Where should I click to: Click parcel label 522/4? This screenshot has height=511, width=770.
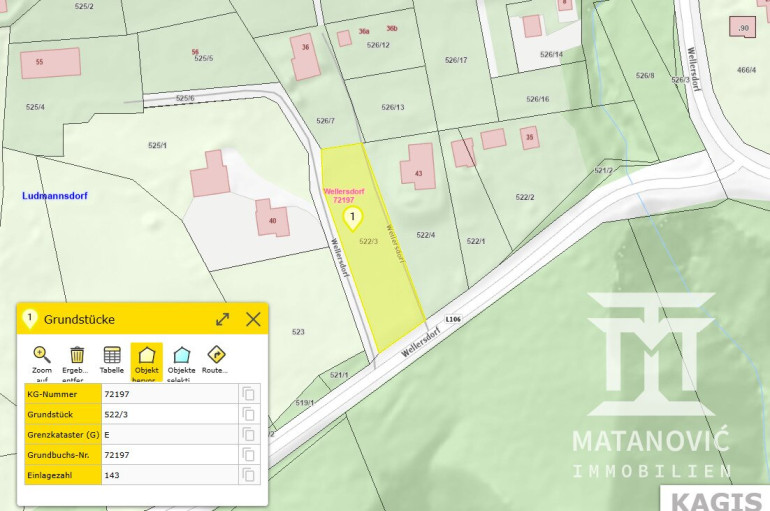[x=426, y=235]
